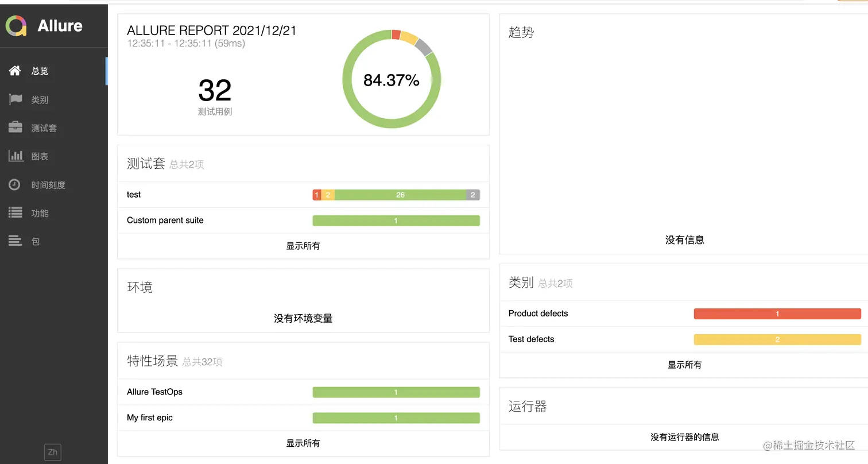The image size is (868, 464).
Task: Open the Test defects category row
Action: click(x=684, y=339)
